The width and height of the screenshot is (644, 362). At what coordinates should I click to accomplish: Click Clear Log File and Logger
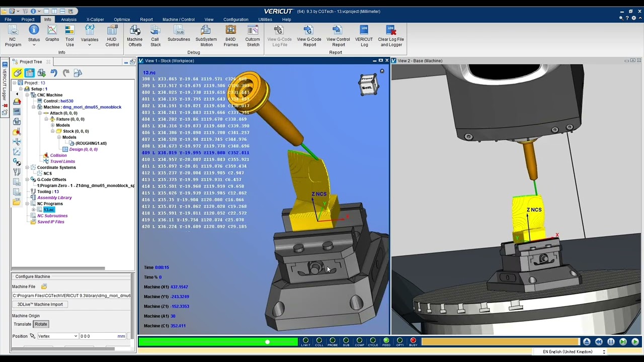[391, 36]
